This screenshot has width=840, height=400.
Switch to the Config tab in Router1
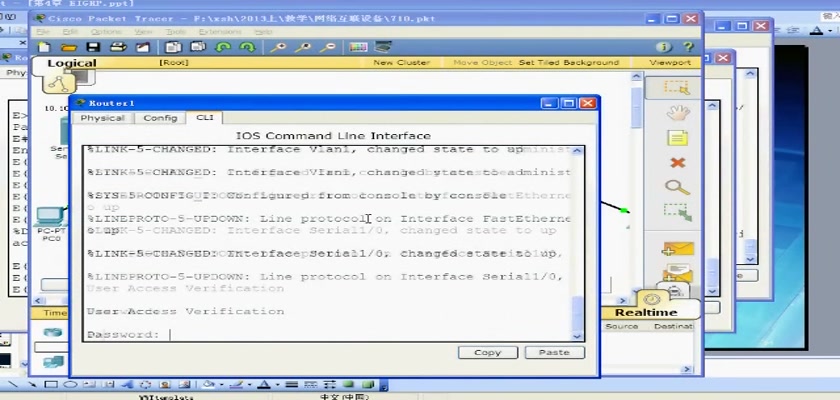click(160, 118)
